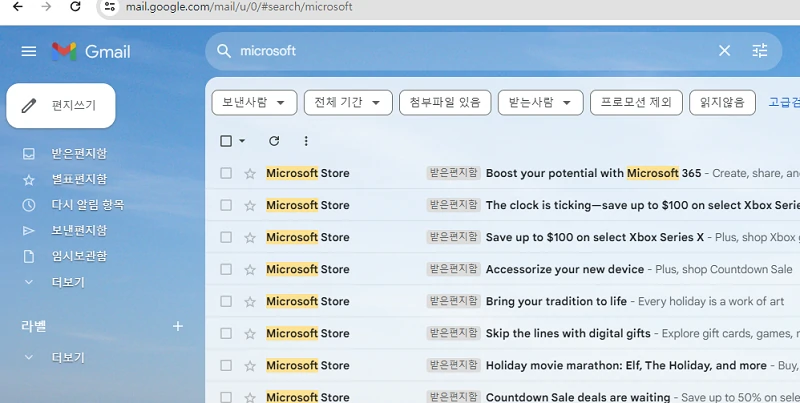Open Skip the lines with digital gifts email

tap(568, 334)
